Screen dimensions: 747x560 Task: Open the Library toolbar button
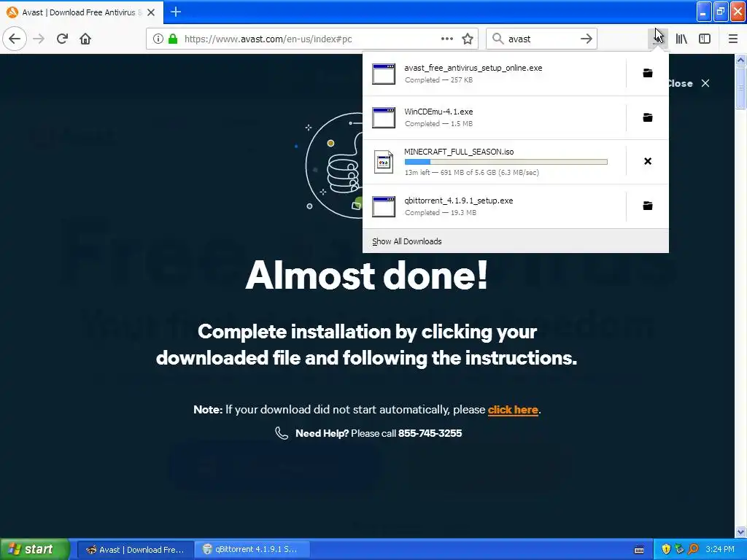(681, 39)
